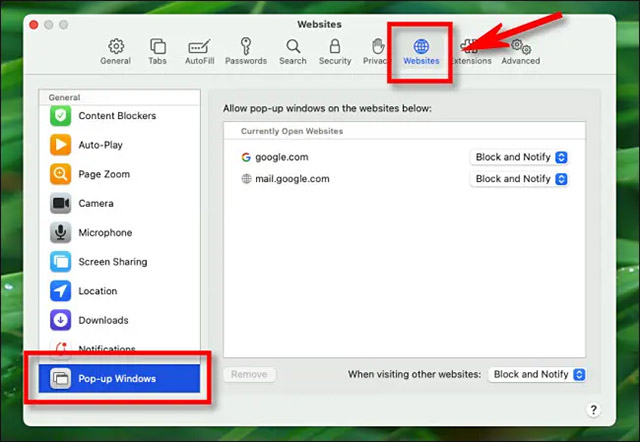The width and height of the screenshot is (640, 442).
Task: Open the Search preferences pane
Action: click(293, 52)
